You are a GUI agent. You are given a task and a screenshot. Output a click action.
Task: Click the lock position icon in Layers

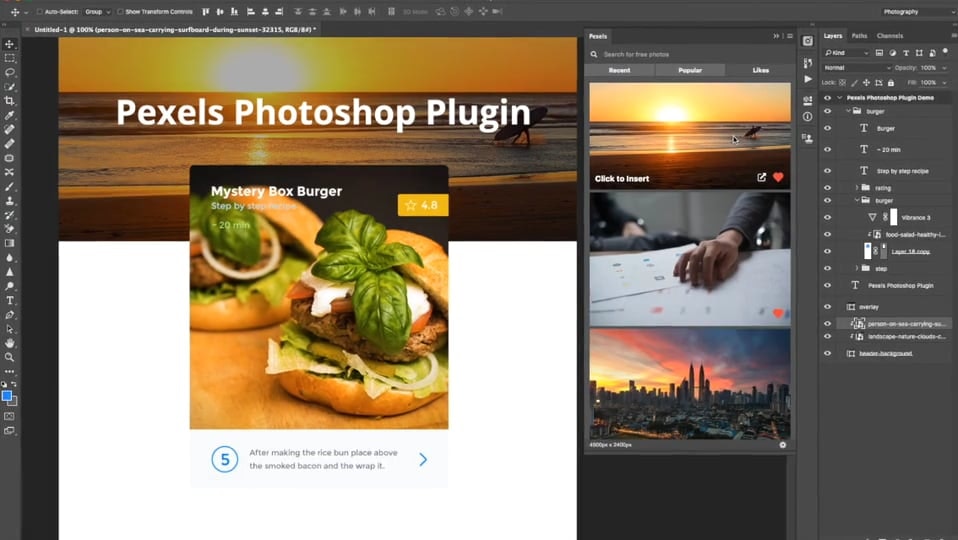[x=866, y=82]
